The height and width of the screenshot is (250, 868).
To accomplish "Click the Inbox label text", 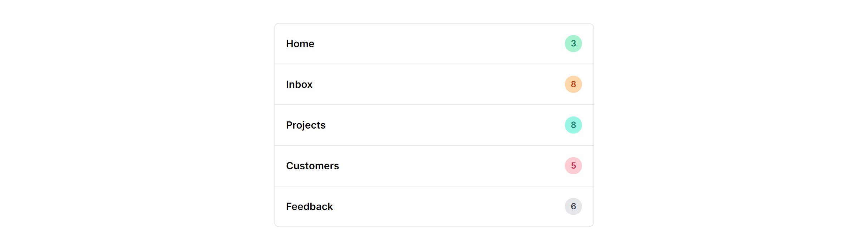I will click(299, 84).
